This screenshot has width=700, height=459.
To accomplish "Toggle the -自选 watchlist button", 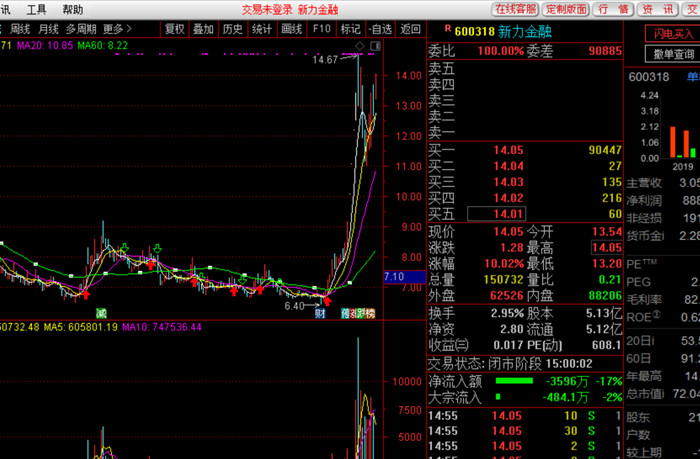I will 380,29.
